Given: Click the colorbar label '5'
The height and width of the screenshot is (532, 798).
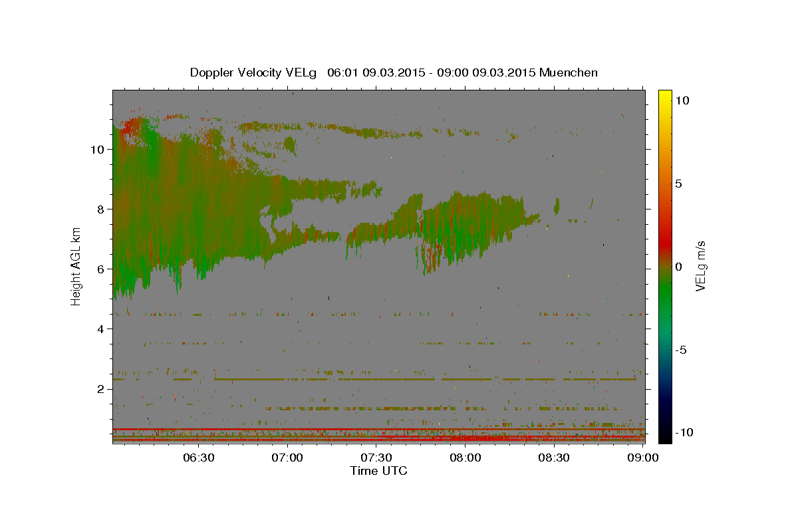Looking at the screenshot, I should 679,184.
